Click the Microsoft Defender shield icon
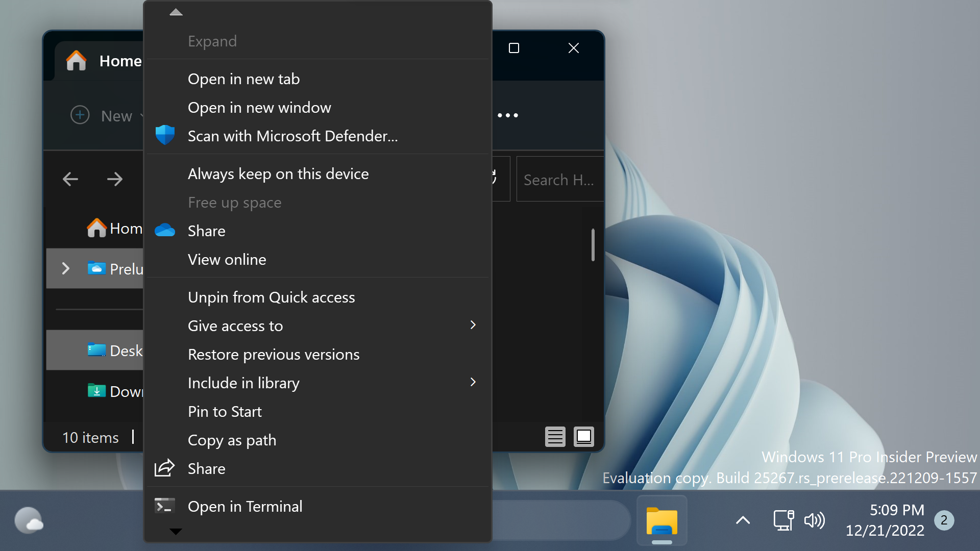This screenshot has width=980, height=551. pos(164,135)
